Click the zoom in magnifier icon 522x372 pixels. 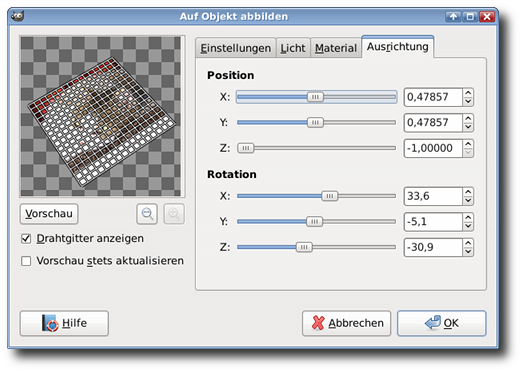click(x=174, y=214)
